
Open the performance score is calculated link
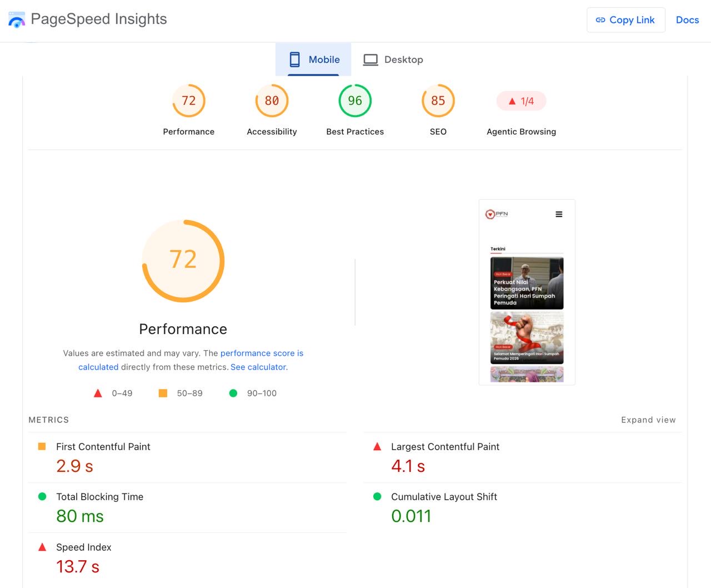[x=191, y=360]
